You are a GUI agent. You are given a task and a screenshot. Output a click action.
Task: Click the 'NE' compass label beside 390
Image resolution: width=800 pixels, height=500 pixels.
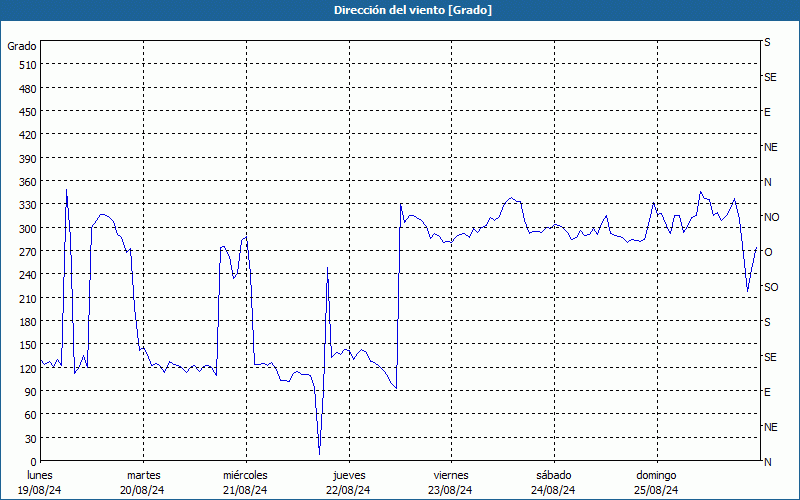click(771, 147)
